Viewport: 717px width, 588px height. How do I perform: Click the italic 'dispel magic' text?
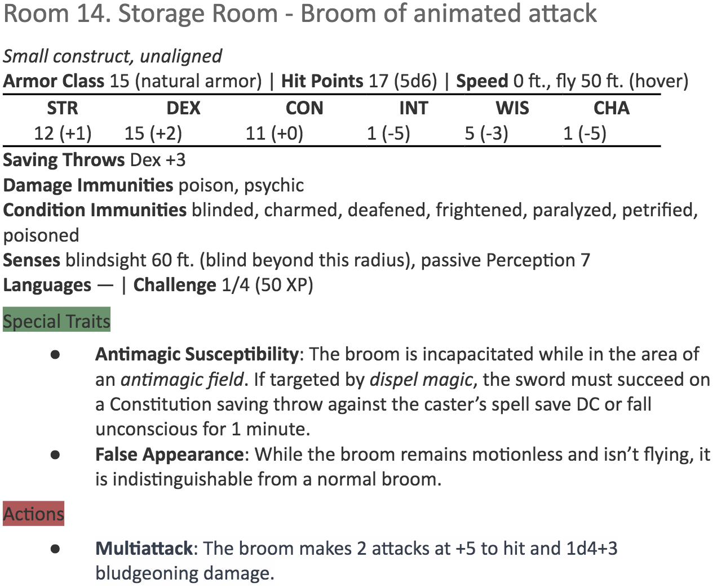pos(421,380)
